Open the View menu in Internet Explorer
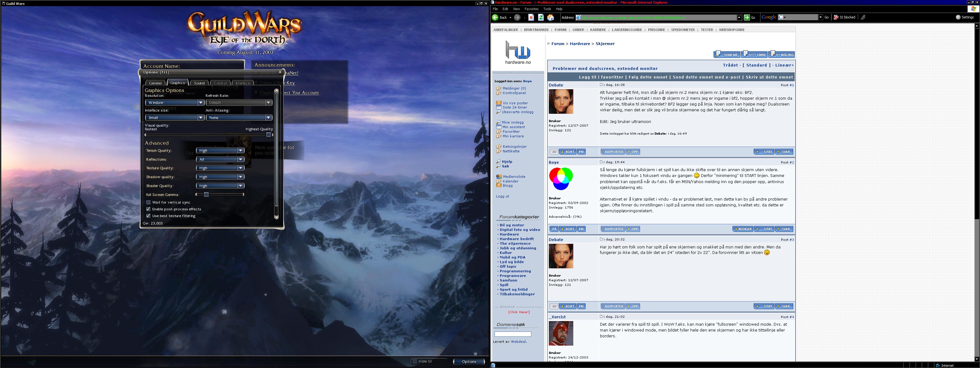 (x=516, y=9)
